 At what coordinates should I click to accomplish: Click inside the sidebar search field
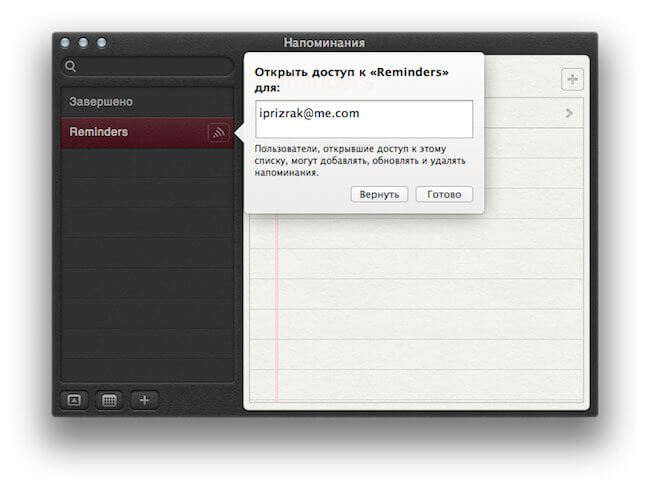click(x=147, y=66)
